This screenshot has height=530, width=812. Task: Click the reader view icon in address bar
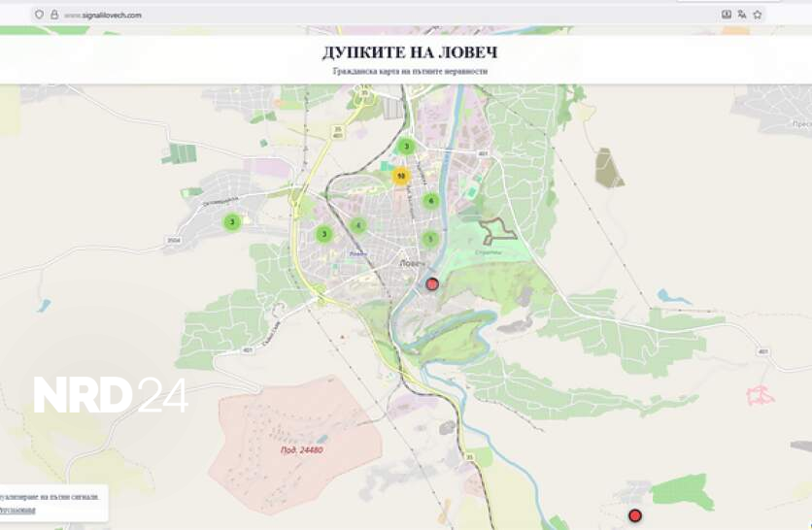coord(727,15)
